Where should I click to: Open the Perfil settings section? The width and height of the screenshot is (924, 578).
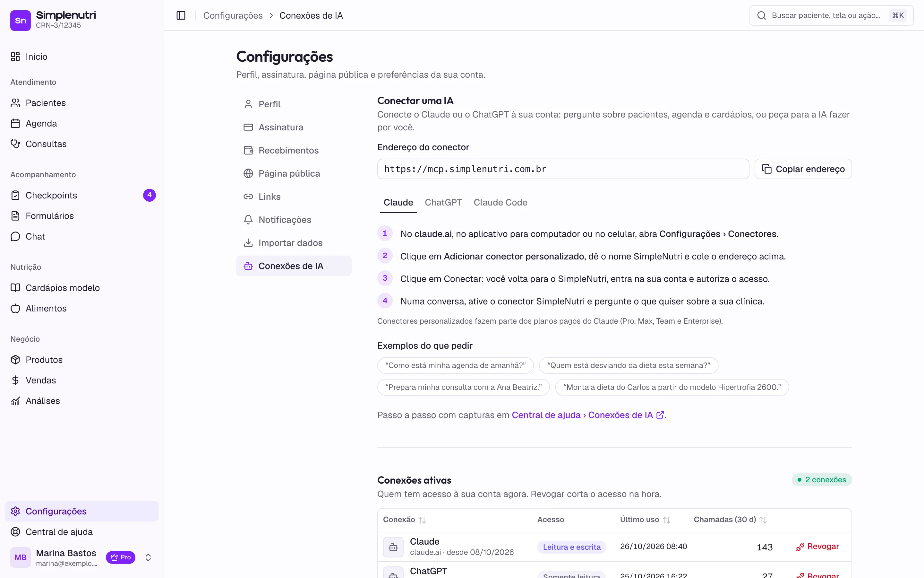click(x=294, y=104)
